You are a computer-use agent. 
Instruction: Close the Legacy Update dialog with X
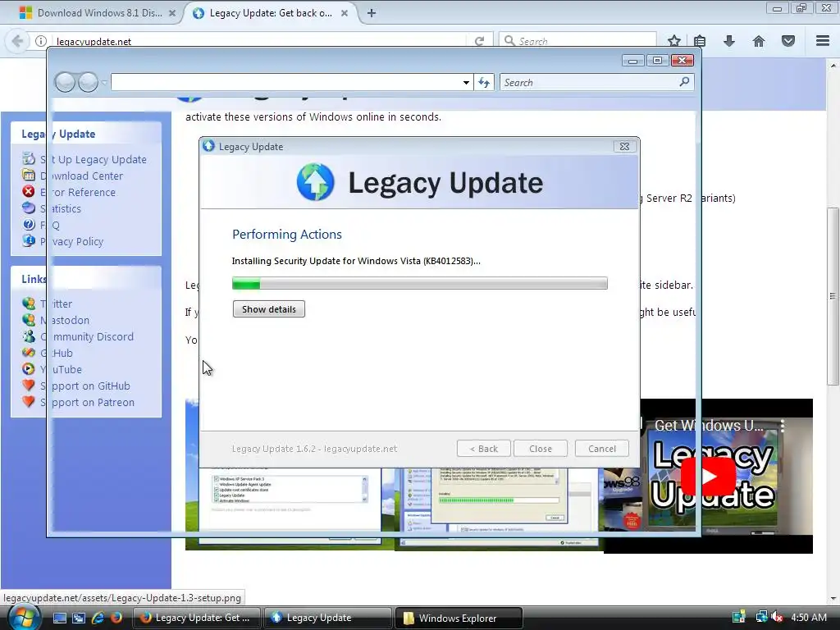[x=624, y=146]
